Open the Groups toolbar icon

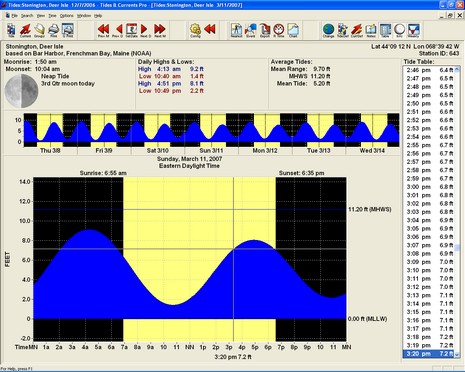(39, 30)
